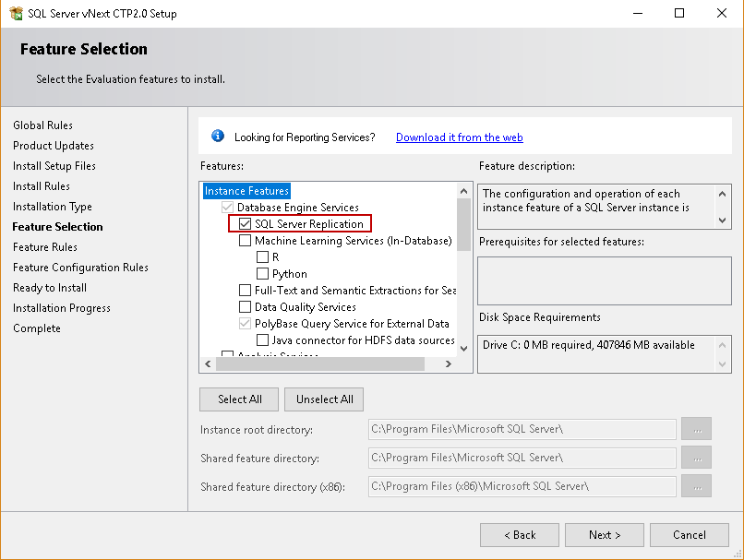
Task: Click the Disk Space Requirements scroll down arrow
Action: (x=722, y=364)
